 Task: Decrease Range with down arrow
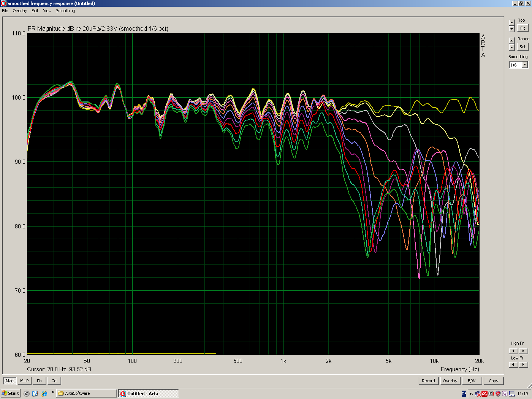coord(511,47)
